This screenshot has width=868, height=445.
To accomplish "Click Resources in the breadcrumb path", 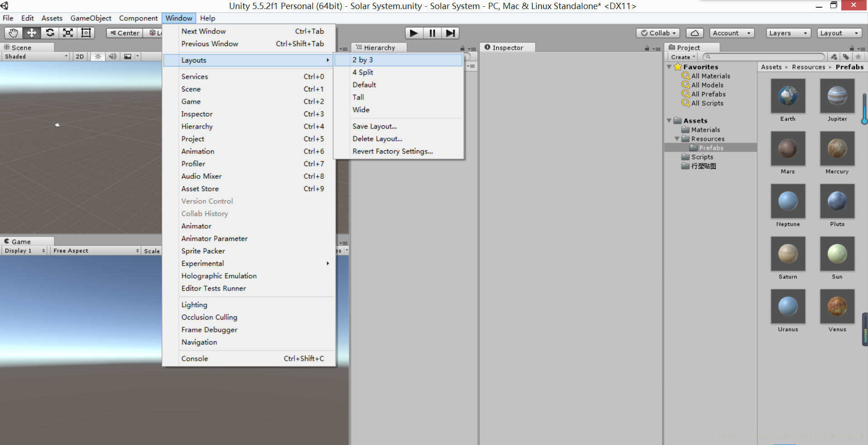I will point(809,67).
